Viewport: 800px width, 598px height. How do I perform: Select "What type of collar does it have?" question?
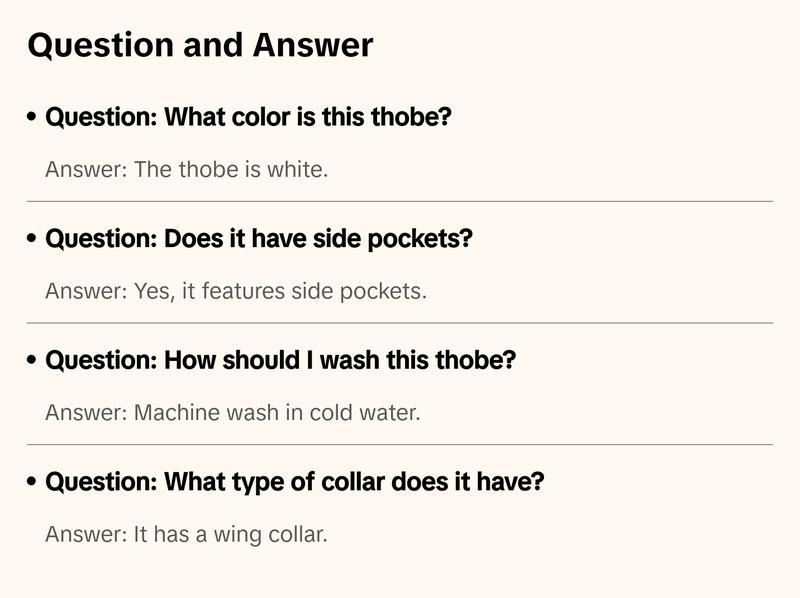point(295,483)
